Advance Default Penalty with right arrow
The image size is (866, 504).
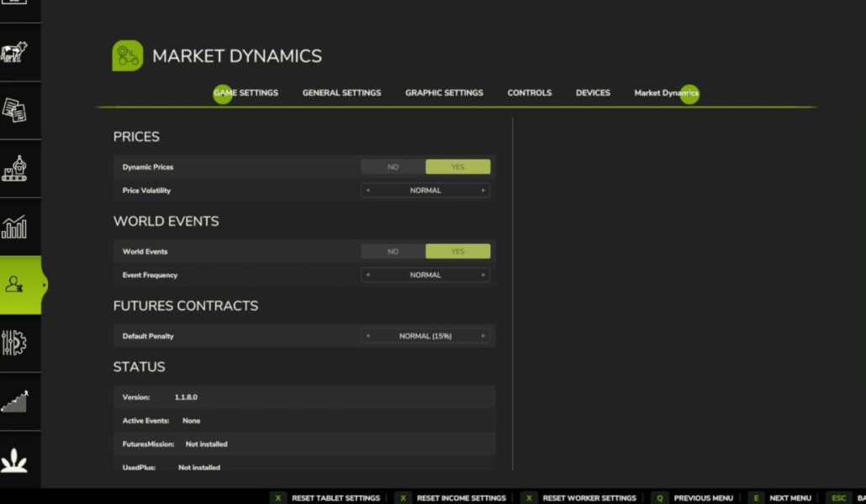click(x=483, y=336)
